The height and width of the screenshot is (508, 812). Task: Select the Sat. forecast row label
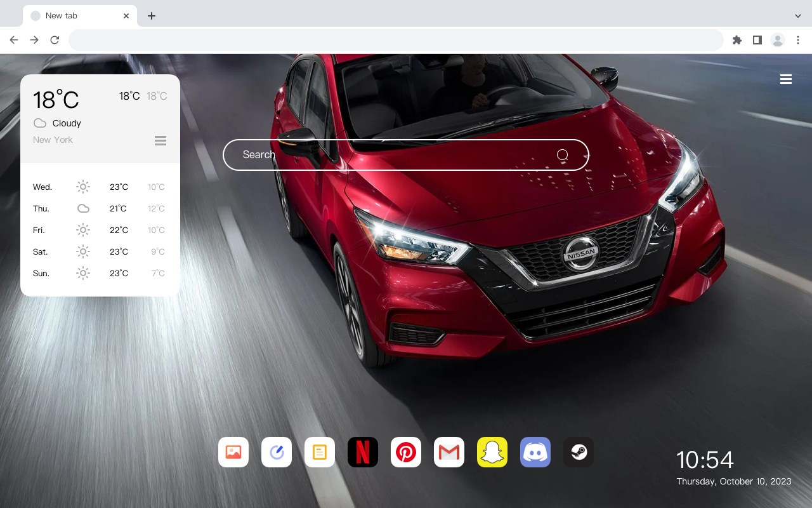(x=41, y=251)
